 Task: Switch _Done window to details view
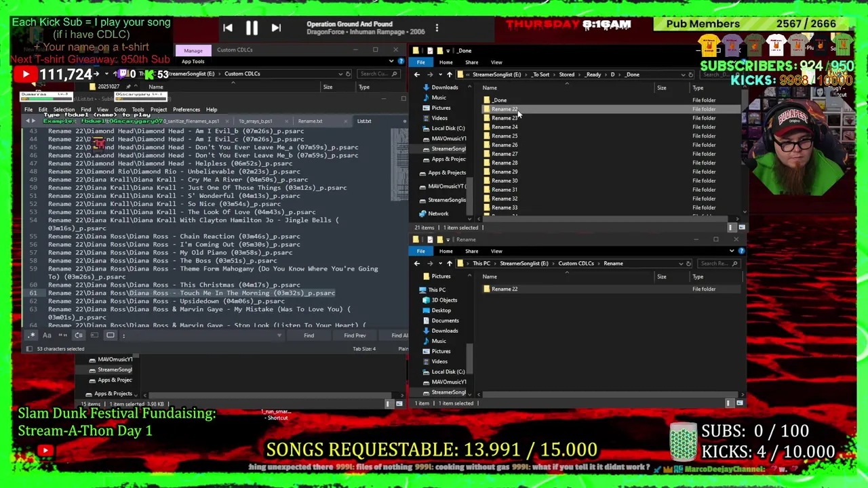point(731,228)
